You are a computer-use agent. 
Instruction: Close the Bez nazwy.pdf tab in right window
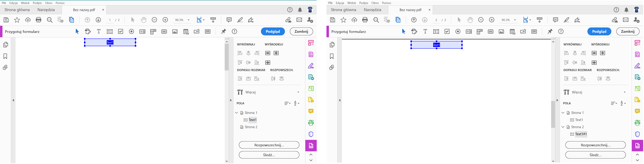430,10
